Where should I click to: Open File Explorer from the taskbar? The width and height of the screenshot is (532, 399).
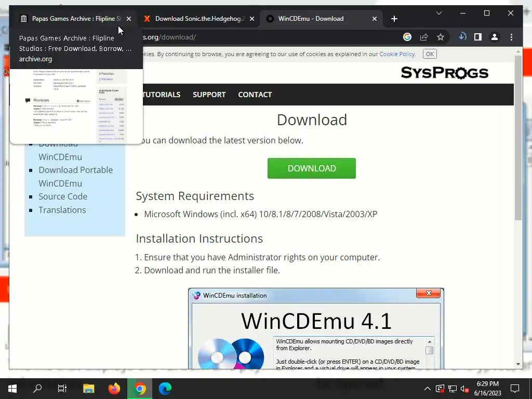pyautogui.click(x=88, y=389)
